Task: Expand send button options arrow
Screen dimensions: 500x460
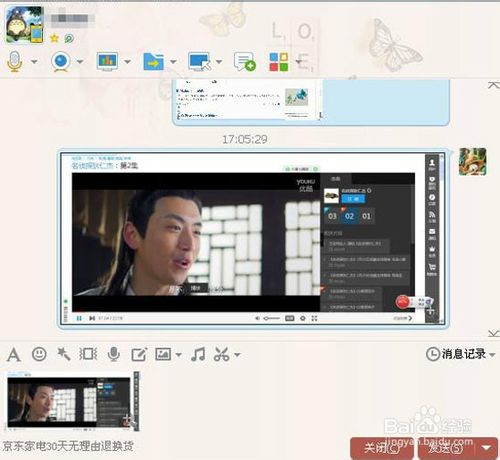Action: click(x=487, y=448)
